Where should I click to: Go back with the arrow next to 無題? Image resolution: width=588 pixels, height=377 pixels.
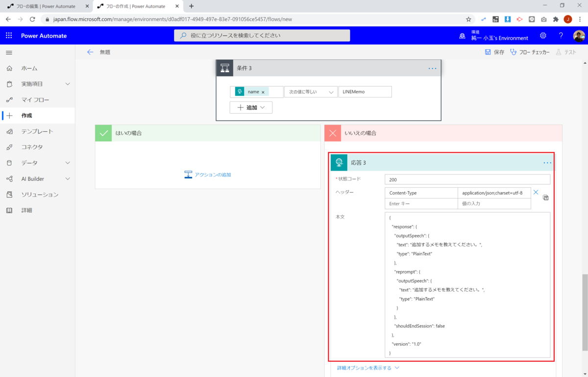[90, 52]
